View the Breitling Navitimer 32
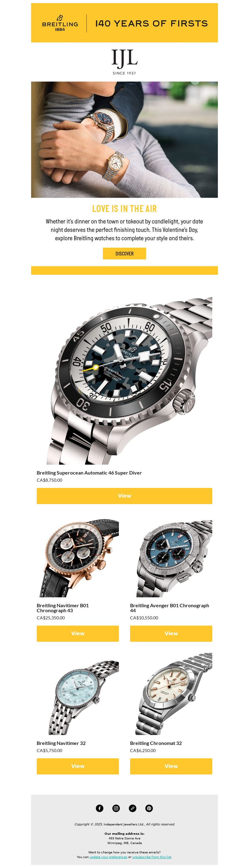 tap(78, 766)
